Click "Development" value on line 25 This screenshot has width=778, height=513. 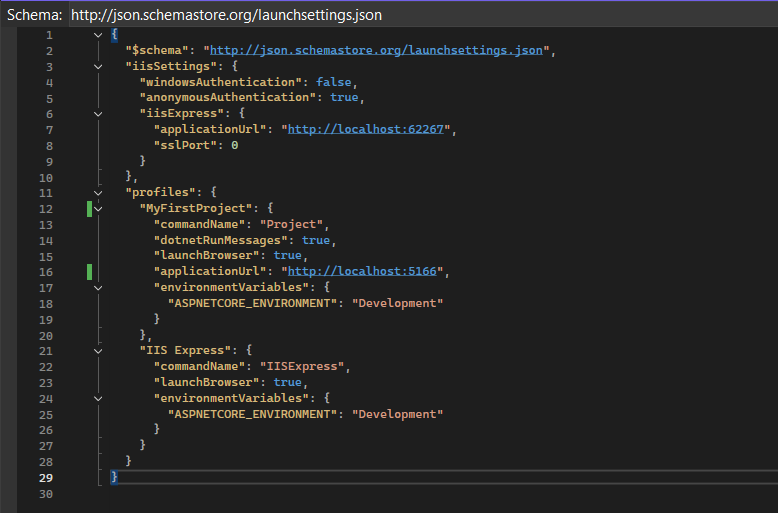pos(397,414)
